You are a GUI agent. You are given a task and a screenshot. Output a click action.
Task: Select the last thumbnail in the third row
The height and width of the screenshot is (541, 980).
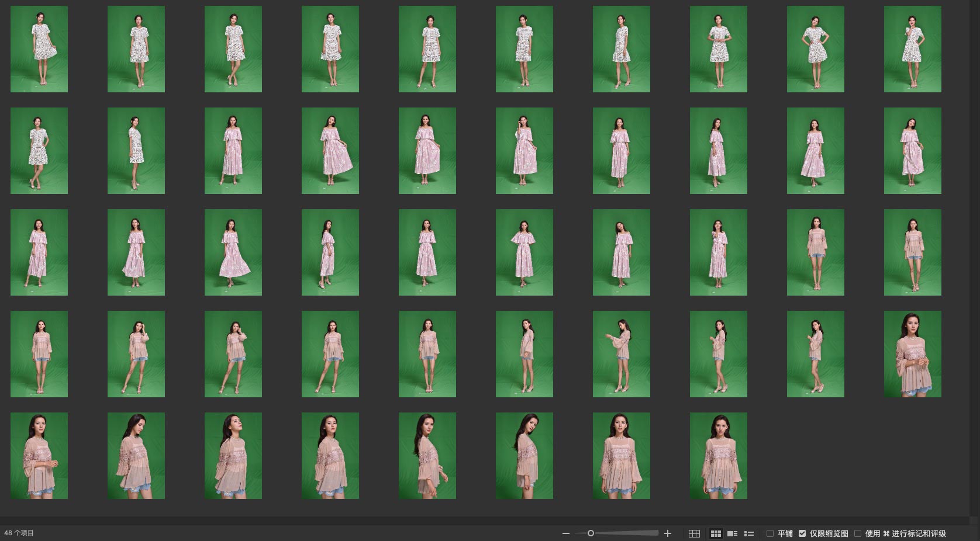912,252
